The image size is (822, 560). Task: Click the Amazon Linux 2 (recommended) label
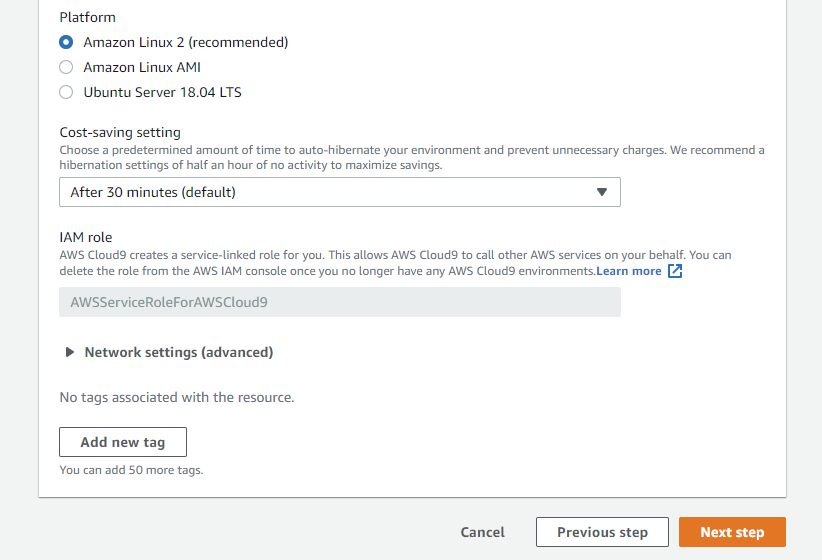186,42
